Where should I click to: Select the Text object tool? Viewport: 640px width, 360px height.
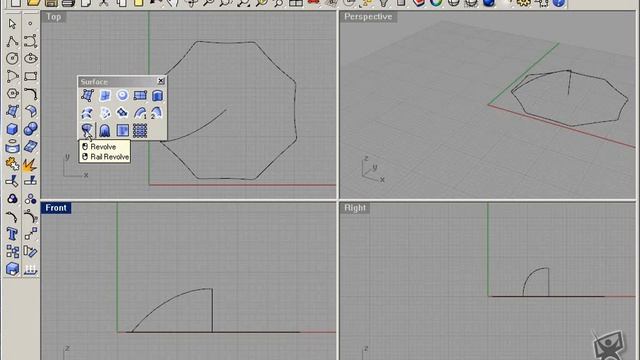tap(12, 234)
